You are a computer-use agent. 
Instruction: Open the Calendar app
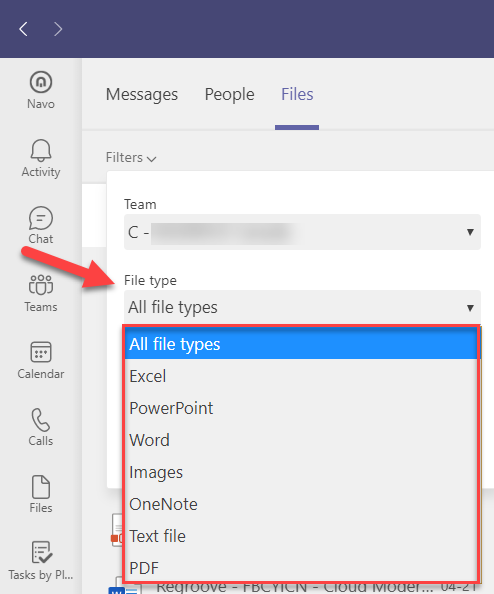click(41, 360)
